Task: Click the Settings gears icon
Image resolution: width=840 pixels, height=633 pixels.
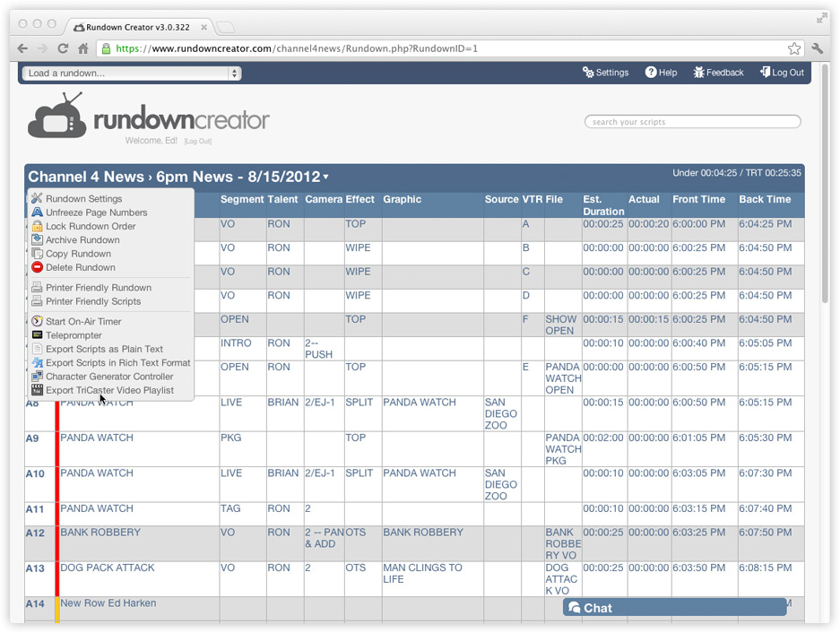Action: (x=588, y=73)
